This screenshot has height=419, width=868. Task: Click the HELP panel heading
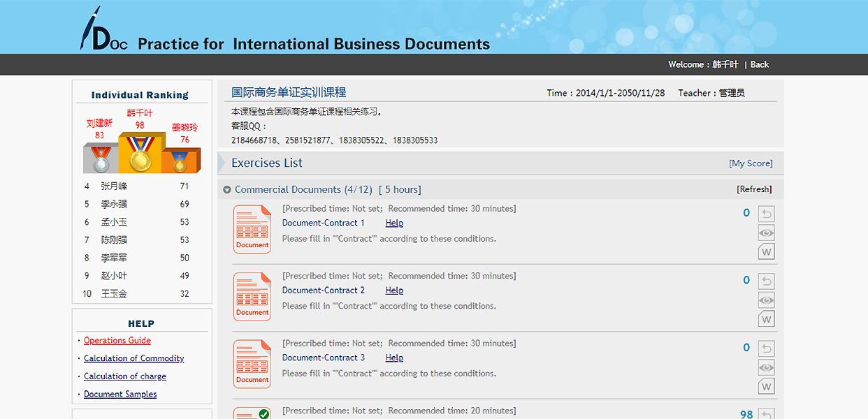point(141,323)
